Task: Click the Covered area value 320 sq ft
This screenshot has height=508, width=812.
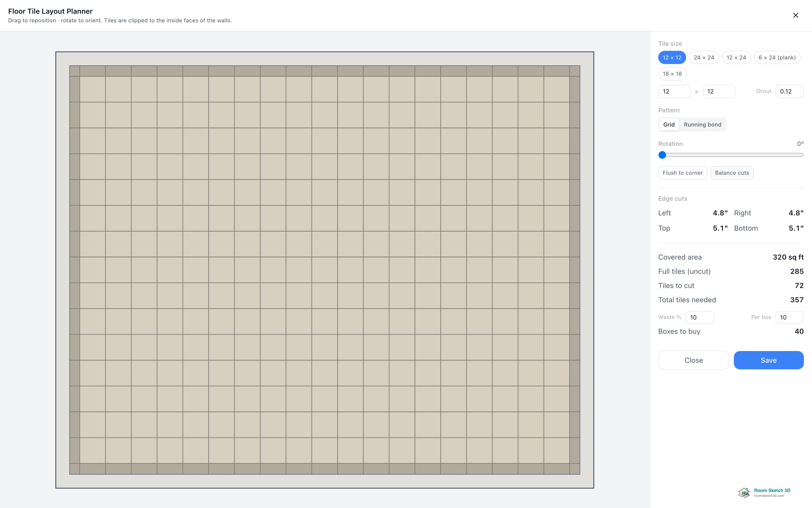Action: point(788,257)
